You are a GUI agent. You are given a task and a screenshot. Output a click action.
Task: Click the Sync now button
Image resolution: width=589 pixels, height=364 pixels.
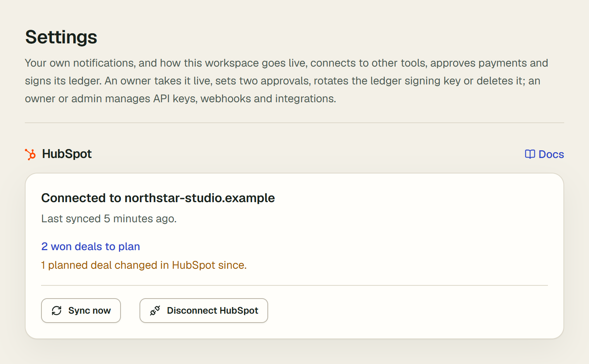(x=81, y=311)
